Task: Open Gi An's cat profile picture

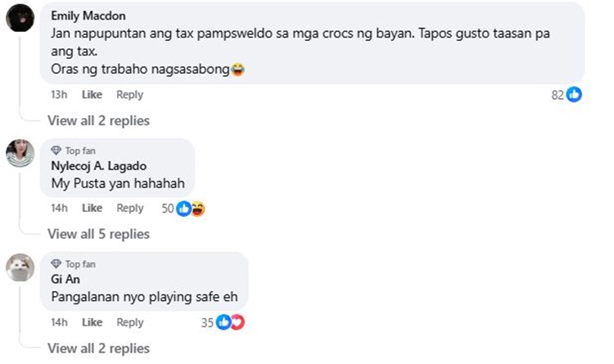Action: (20, 267)
